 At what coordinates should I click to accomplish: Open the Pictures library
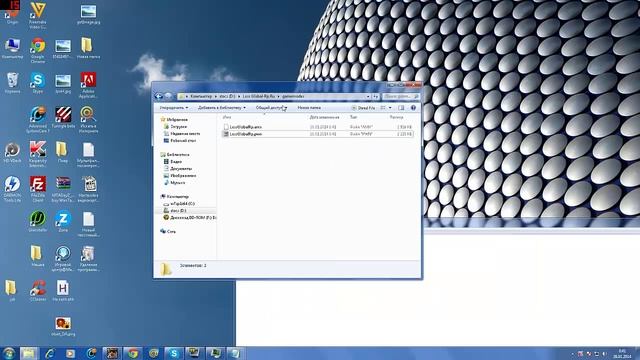click(180, 176)
